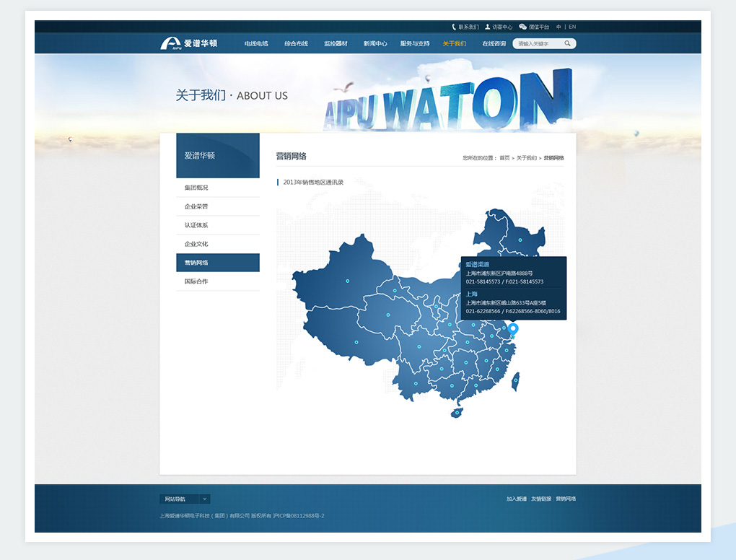Click 首页 in the breadcrumb
Viewport: 736px width, 560px height.
(x=504, y=158)
